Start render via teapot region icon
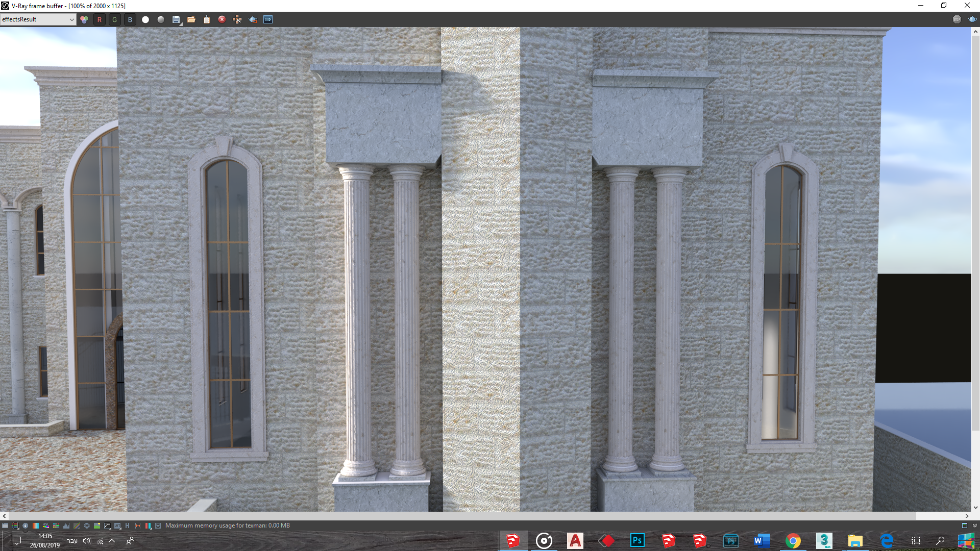The image size is (980, 551). [x=253, y=19]
